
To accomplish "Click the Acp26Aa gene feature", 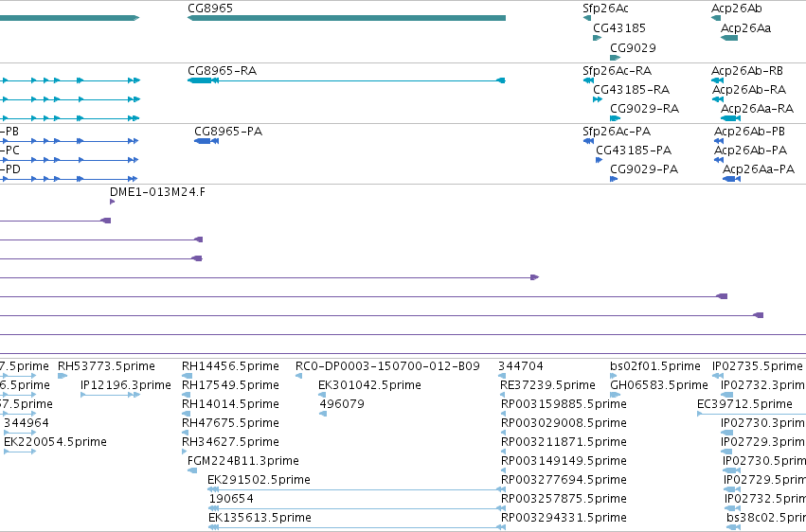I will [x=729, y=38].
